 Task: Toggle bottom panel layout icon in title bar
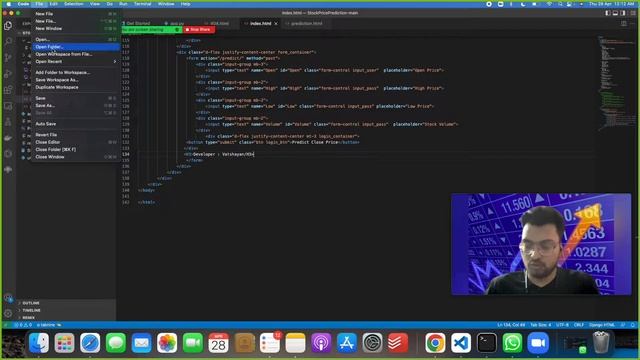(615, 13)
